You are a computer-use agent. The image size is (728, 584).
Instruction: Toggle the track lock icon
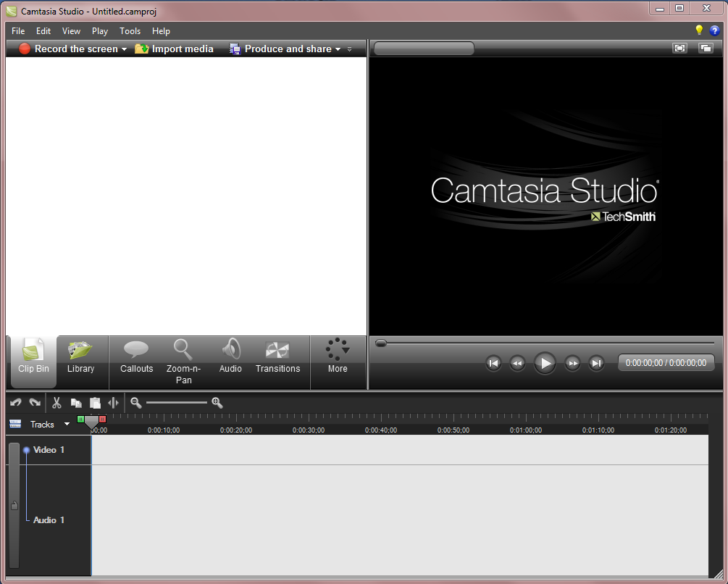(14, 505)
